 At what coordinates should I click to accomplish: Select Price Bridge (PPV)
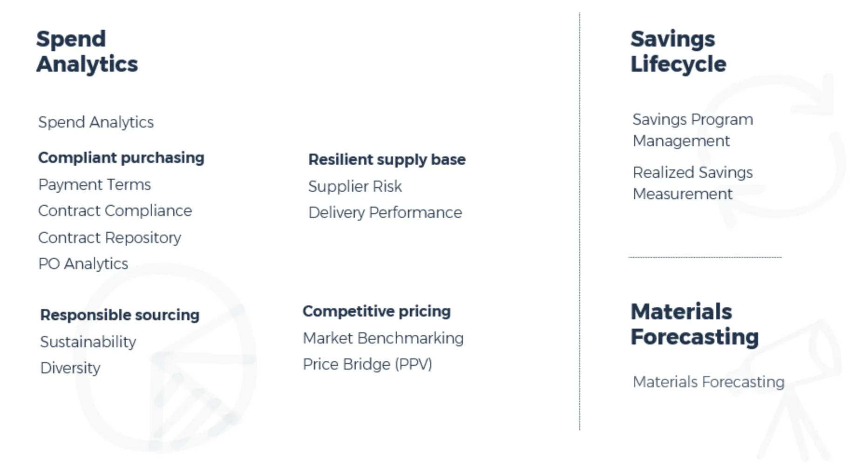point(367,364)
